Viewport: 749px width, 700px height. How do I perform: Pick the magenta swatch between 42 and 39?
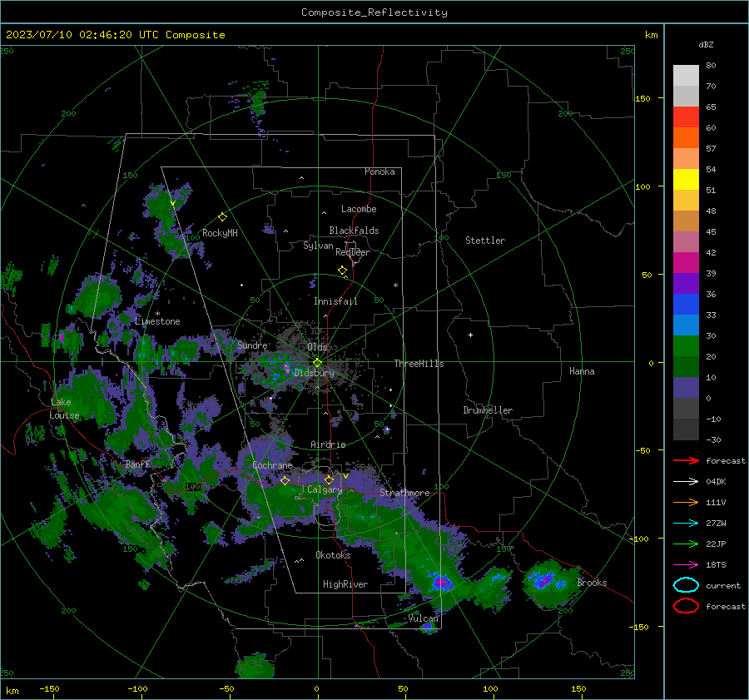(686, 263)
